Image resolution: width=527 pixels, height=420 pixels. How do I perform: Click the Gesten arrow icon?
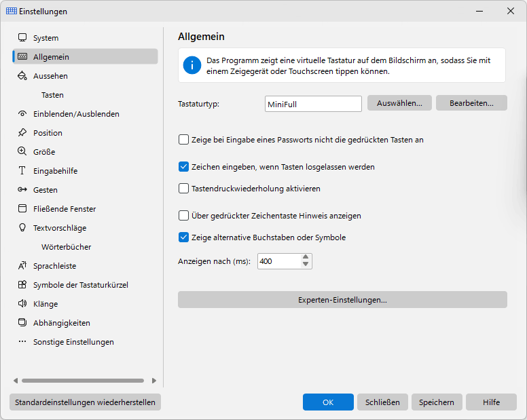(x=22, y=190)
